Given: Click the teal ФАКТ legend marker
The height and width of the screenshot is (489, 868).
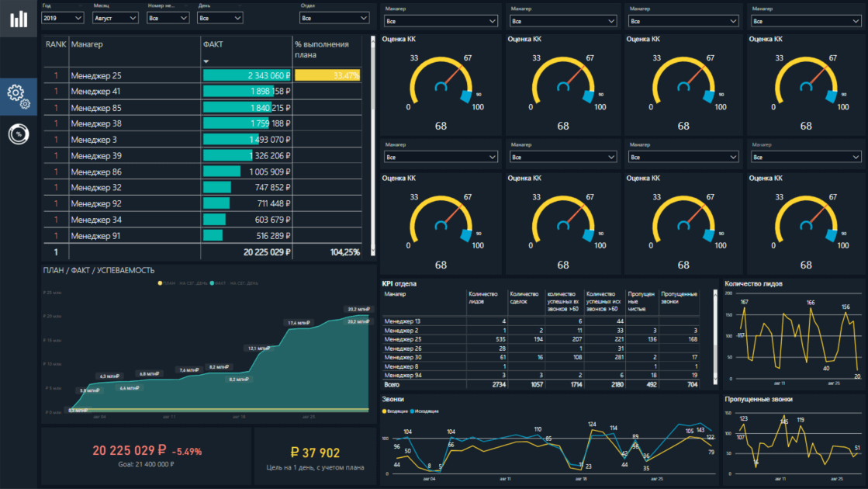Looking at the screenshot, I should pos(211,283).
